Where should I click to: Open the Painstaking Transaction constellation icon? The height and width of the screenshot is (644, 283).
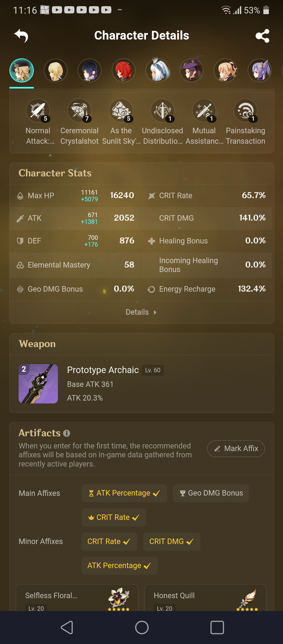246,111
